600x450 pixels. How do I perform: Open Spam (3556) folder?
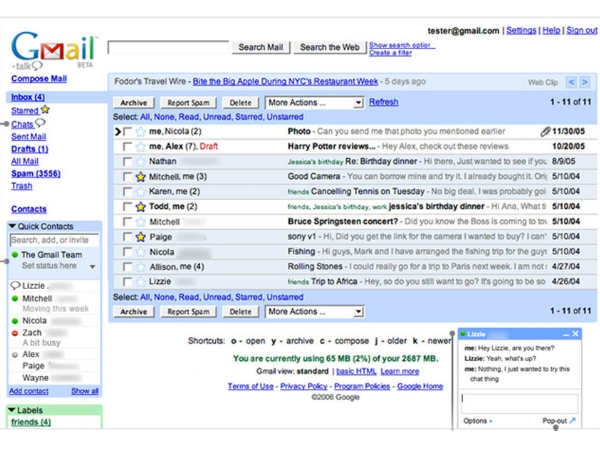click(x=36, y=174)
